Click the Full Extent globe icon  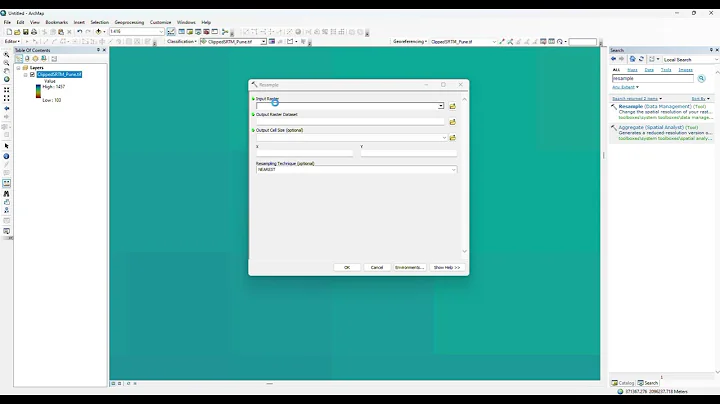click(6, 79)
